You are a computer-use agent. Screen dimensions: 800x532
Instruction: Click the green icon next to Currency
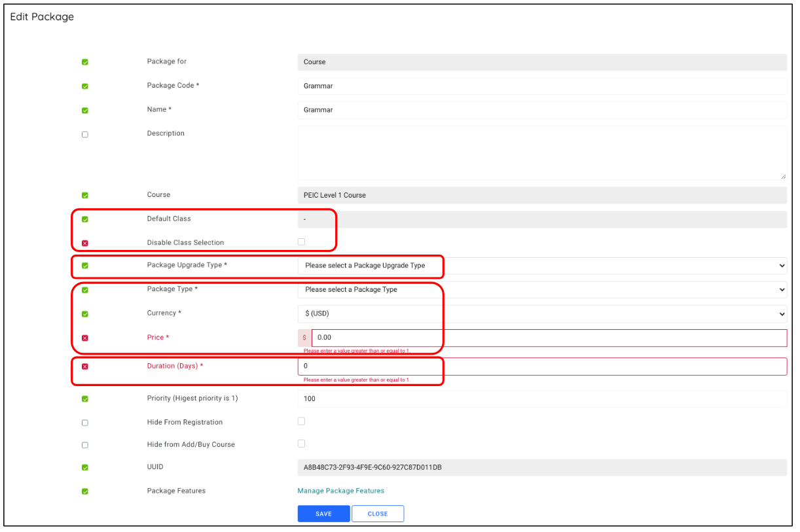click(84, 314)
